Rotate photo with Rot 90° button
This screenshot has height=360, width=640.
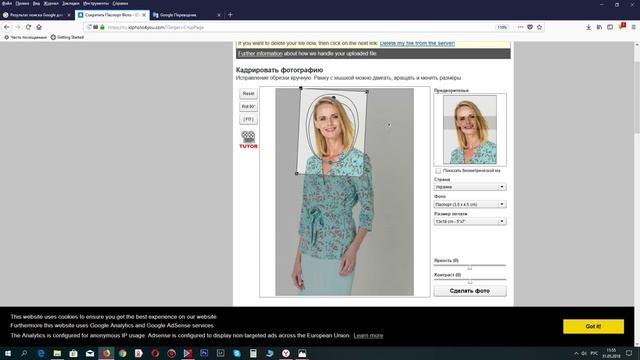[x=248, y=107]
